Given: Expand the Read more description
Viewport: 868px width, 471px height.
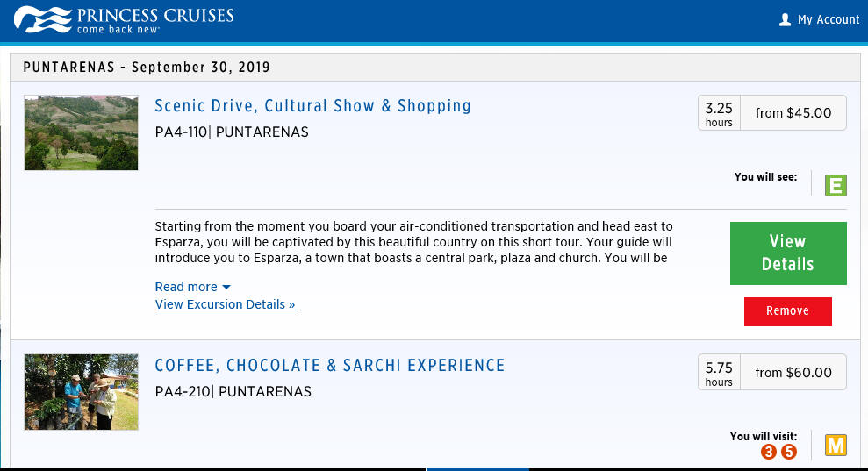Looking at the screenshot, I should 192,287.
